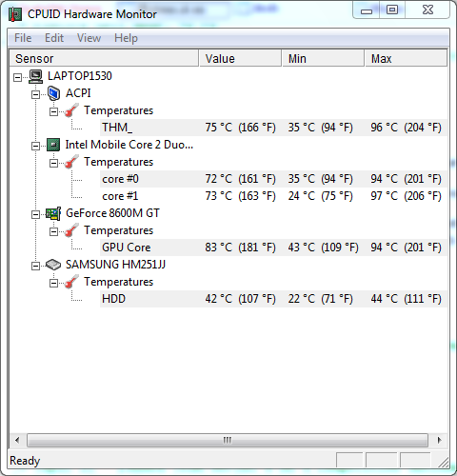
Task: Click HDD value 42 °C (107 °F)
Action: click(240, 299)
